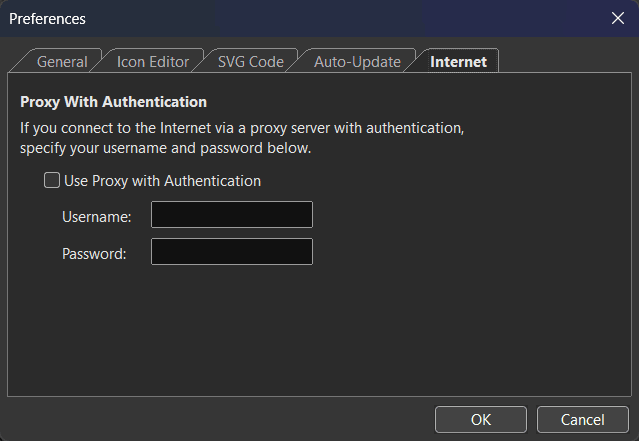Close the Preferences dialog with X
Screen dimensions: 639x441
(x=617, y=18)
